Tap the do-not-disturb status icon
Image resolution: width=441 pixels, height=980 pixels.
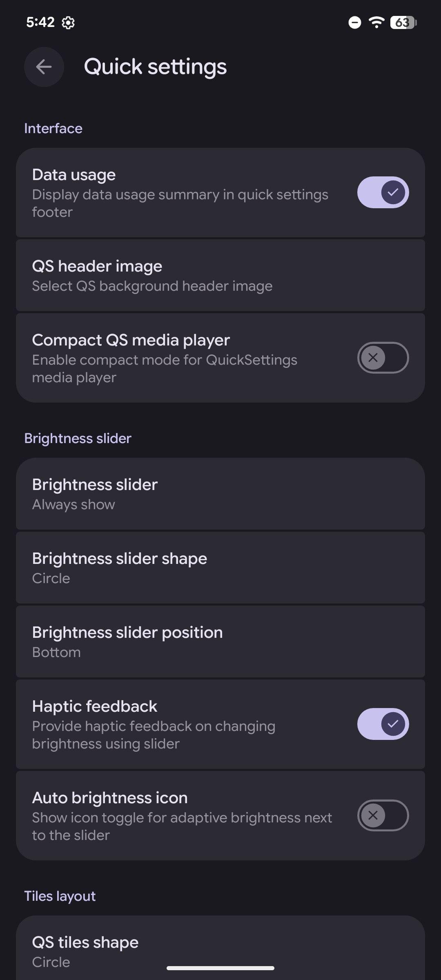(354, 22)
